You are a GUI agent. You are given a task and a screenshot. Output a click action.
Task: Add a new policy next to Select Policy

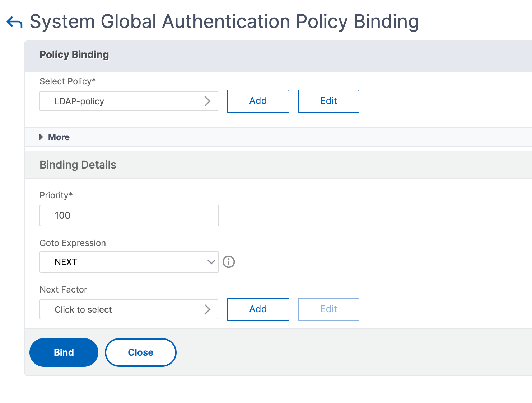[258, 101]
